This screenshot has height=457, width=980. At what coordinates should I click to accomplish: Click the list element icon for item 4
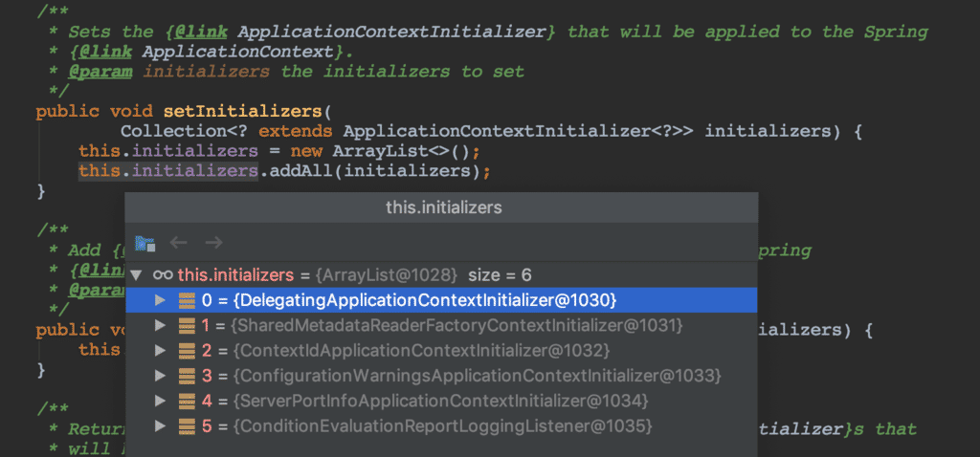coord(187,400)
